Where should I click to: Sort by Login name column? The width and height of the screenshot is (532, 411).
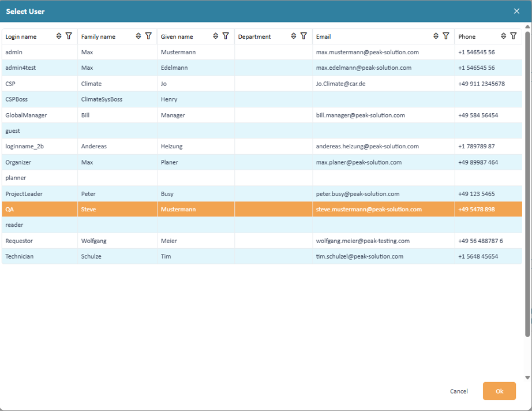(59, 36)
